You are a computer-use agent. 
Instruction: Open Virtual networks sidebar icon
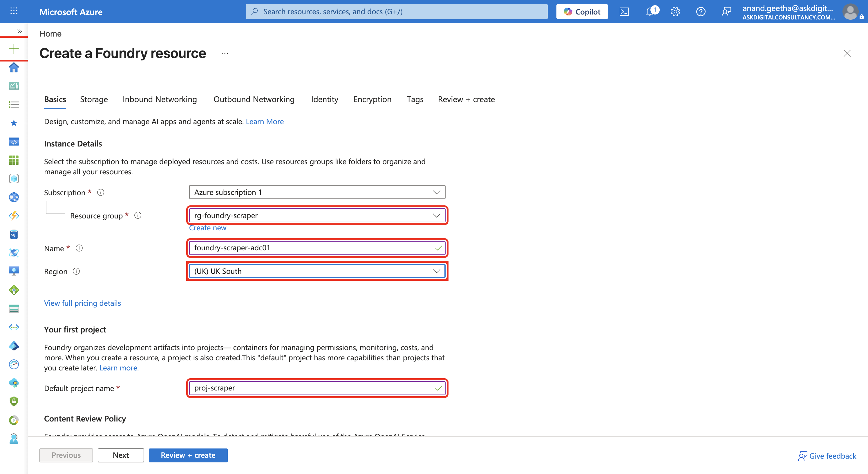(x=14, y=327)
